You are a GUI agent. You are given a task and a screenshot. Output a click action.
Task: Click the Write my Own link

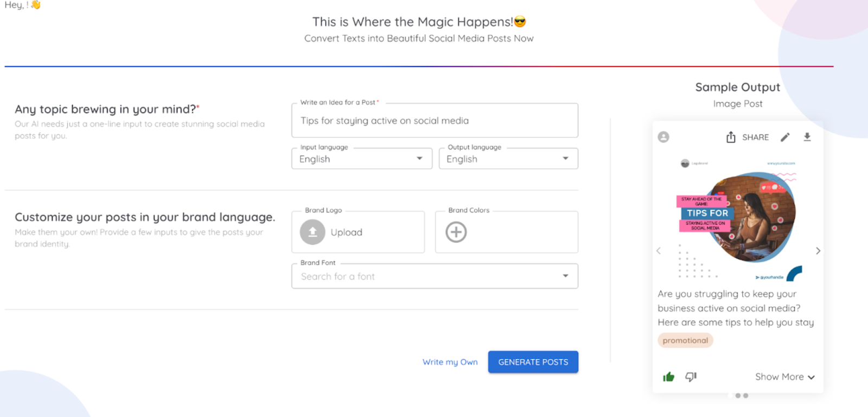click(x=450, y=362)
